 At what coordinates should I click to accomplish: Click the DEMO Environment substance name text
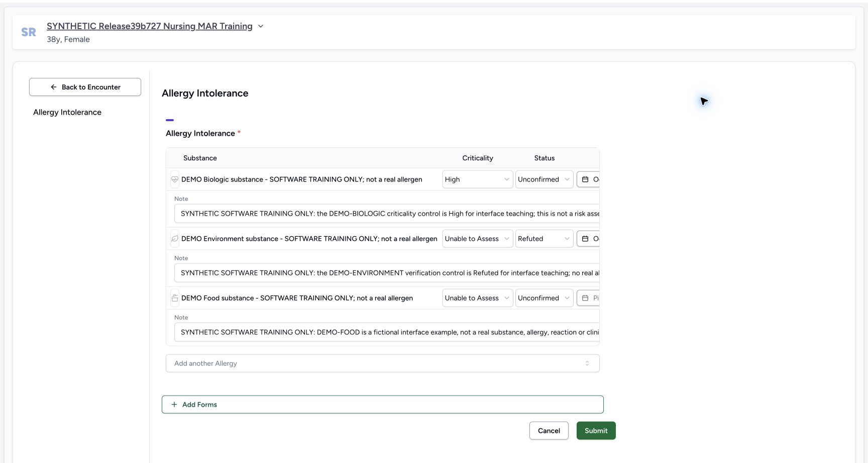(x=309, y=239)
